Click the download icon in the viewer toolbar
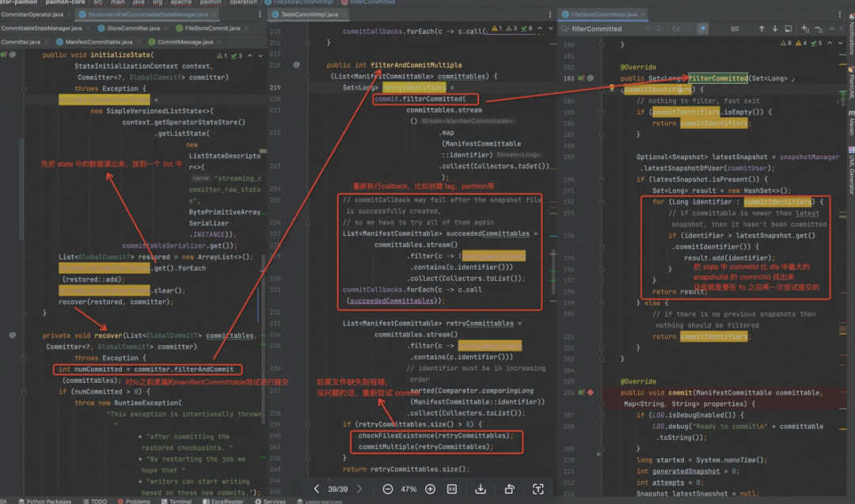855x504 pixels. coord(481,489)
